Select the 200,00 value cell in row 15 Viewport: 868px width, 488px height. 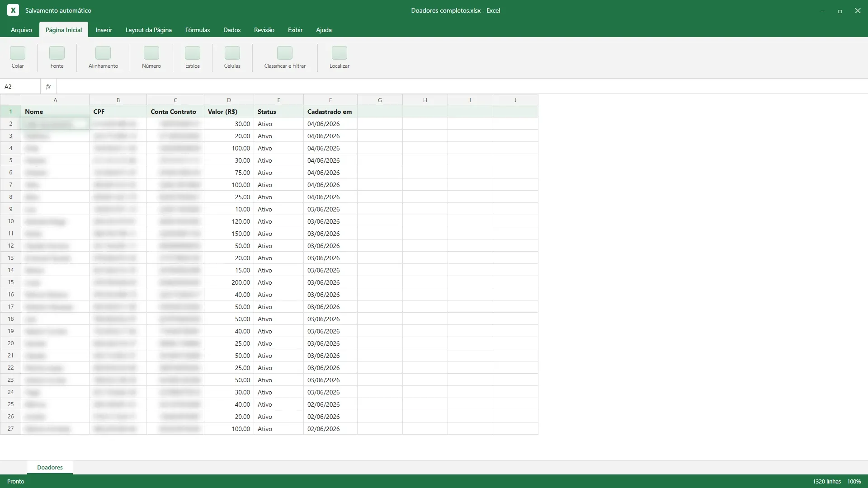(229, 282)
